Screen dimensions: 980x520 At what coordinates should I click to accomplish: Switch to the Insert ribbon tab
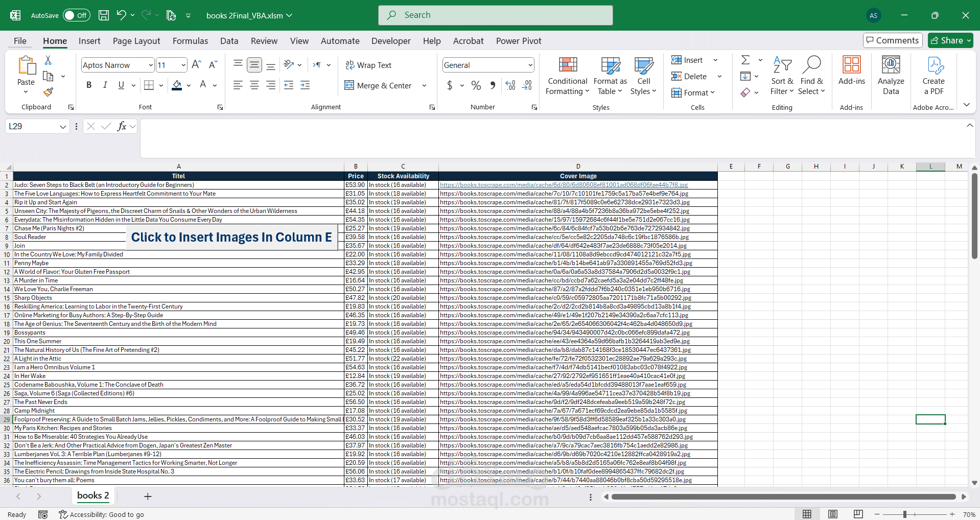pyautogui.click(x=89, y=41)
